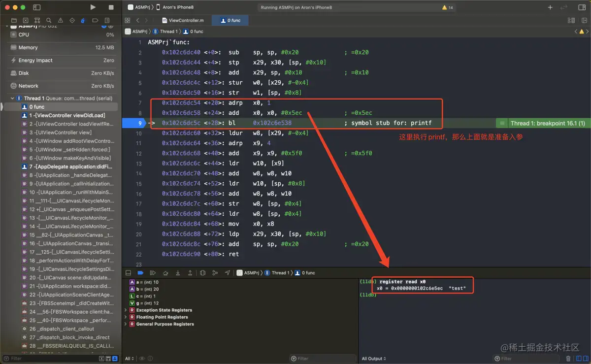Viewport: 591px width, 364px height.
Task: Click Thread 1 in debug bar
Action: (x=276, y=272)
